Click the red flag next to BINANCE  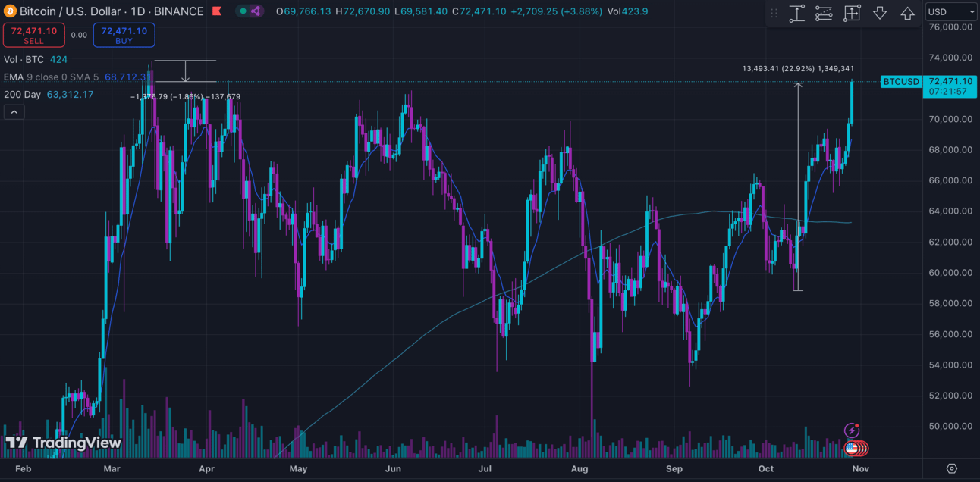(x=217, y=11)
